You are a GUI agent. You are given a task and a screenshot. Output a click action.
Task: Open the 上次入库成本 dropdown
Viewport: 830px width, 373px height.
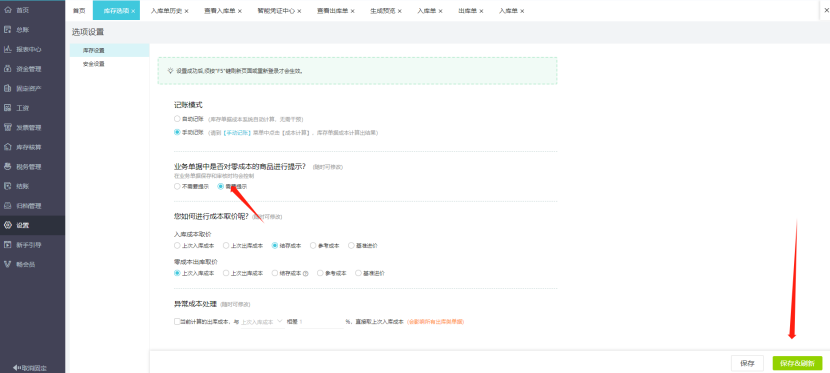click(263, 321)
